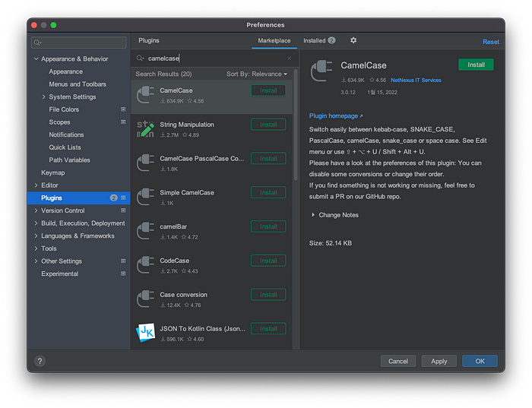Expand Languages & Frameworks node

[36, 236]
